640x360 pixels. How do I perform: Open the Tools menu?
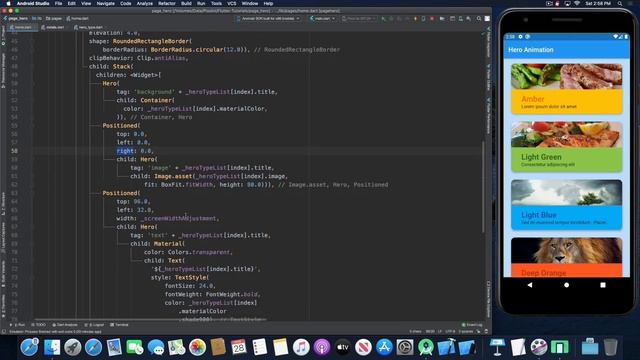216,3
